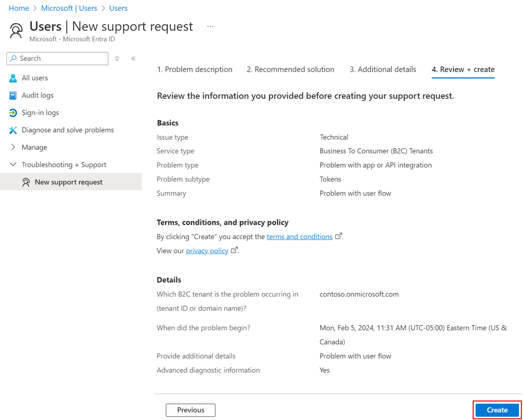Click the Previous button
523x420 pixels.
190,410
